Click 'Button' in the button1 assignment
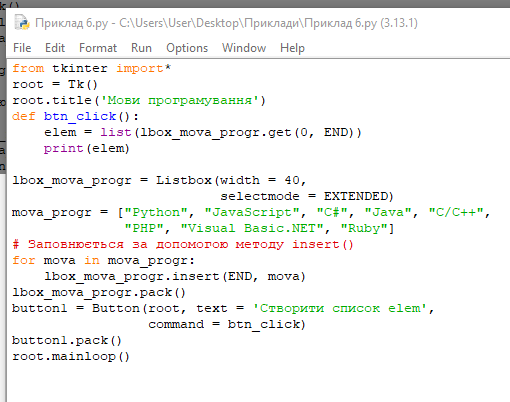510x402 pixels. [116, 308]
